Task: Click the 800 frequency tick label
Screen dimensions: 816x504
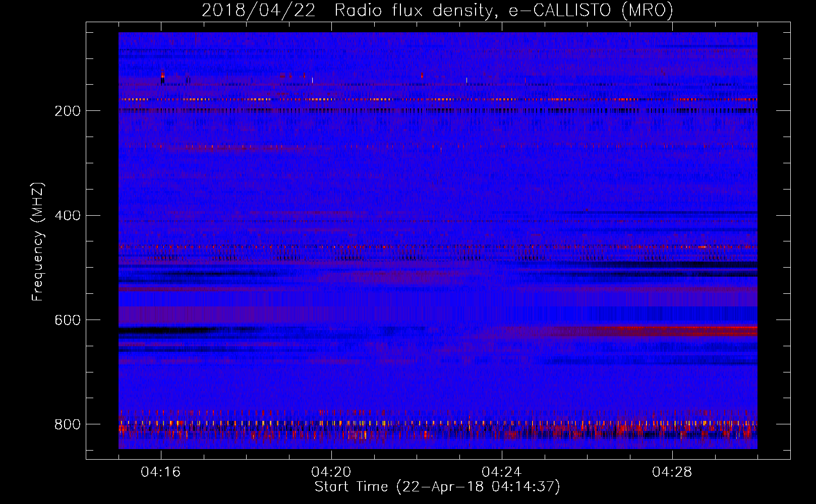Action: 67,424
